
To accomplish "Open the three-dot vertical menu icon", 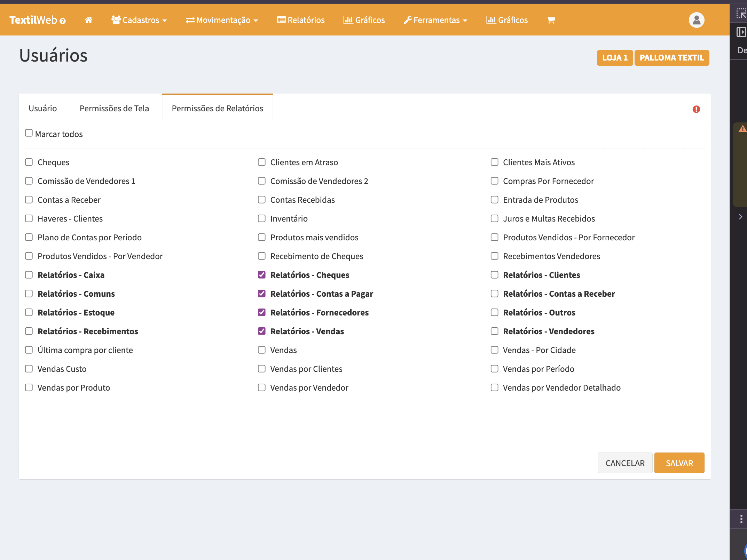I will [x=741, y=519].
